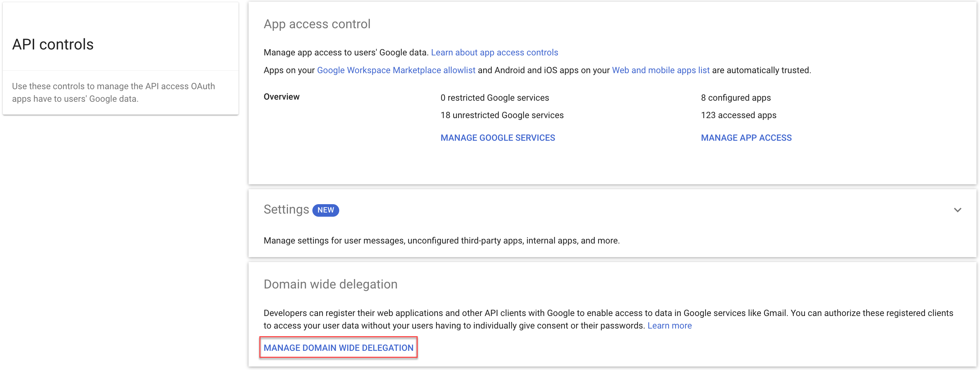Click the API controls description text

[113, 92]
